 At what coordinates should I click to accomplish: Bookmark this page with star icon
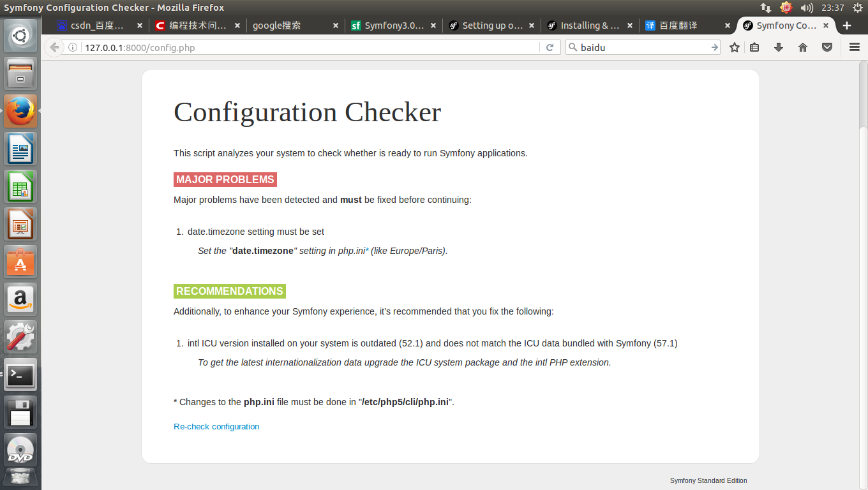[735, 47]
